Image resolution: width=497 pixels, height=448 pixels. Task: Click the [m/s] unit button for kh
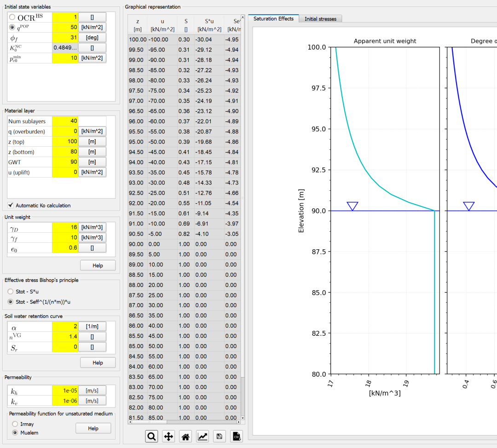92,391
